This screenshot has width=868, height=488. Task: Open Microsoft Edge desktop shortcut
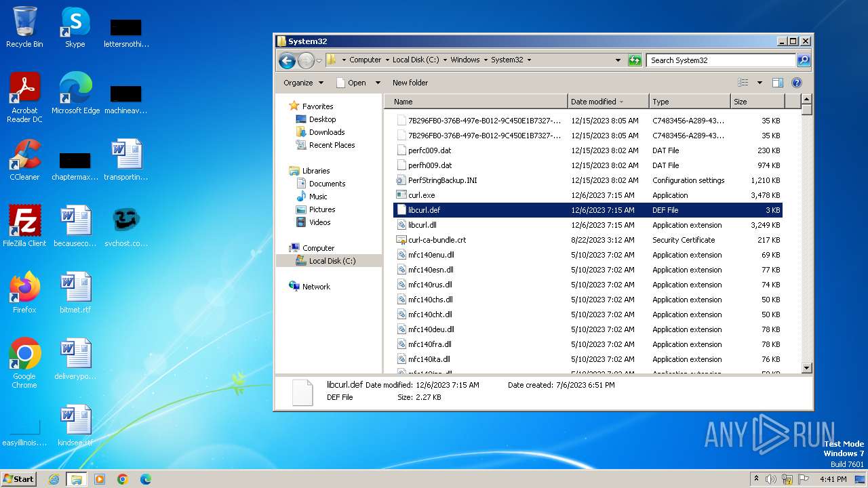[75, 94]
